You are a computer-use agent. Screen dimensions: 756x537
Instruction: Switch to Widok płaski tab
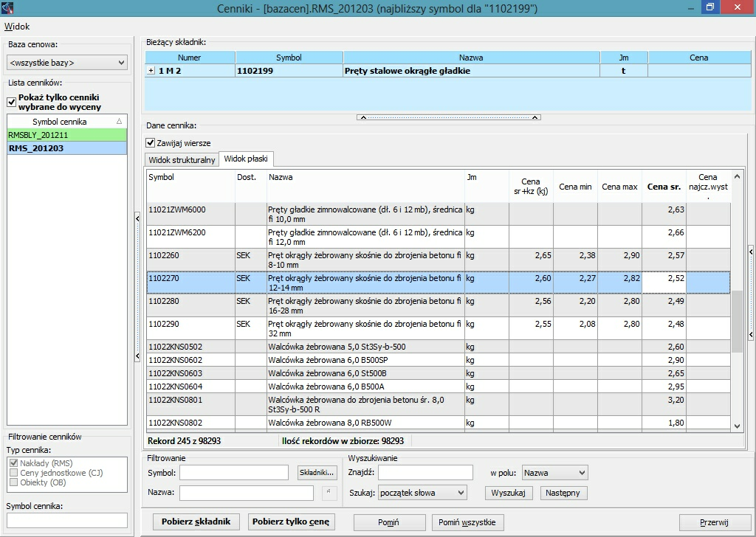click(x=246, y=159)
